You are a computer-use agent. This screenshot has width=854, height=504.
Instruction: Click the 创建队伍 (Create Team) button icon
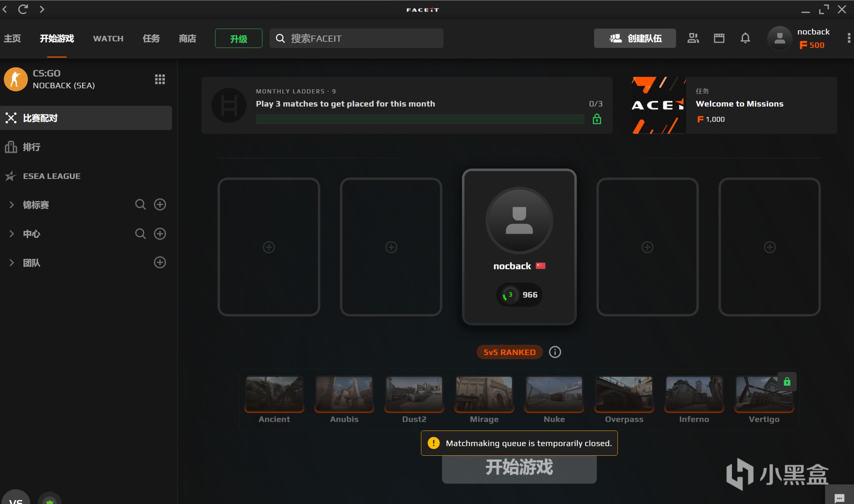[x=615, y=38]
